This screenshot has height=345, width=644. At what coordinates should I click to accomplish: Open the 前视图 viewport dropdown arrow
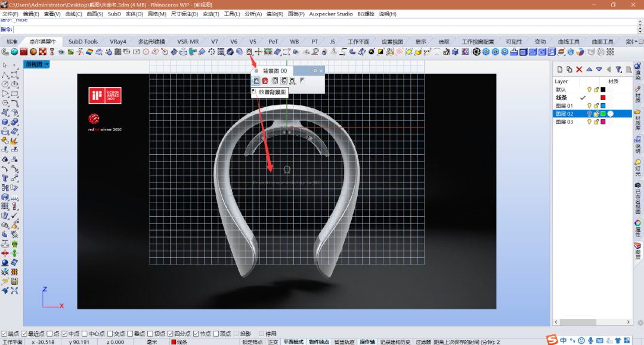(x=47, y=64)
